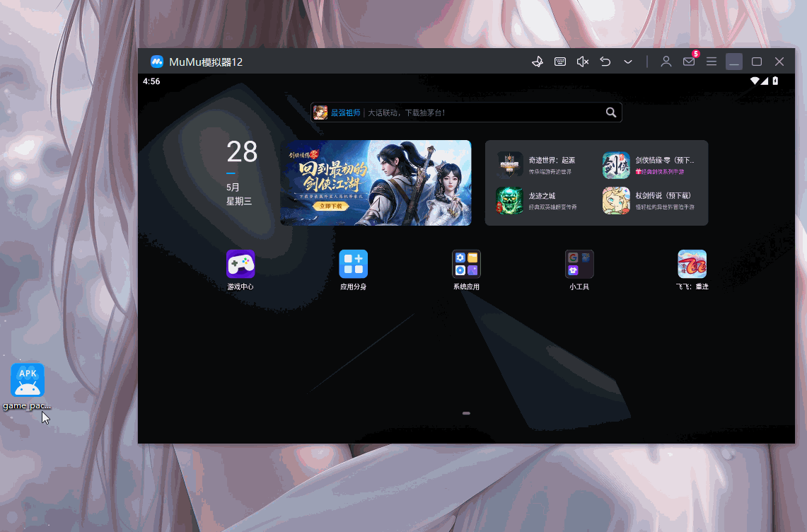Open 龙迹之城 game icon

tap(509, 200)
